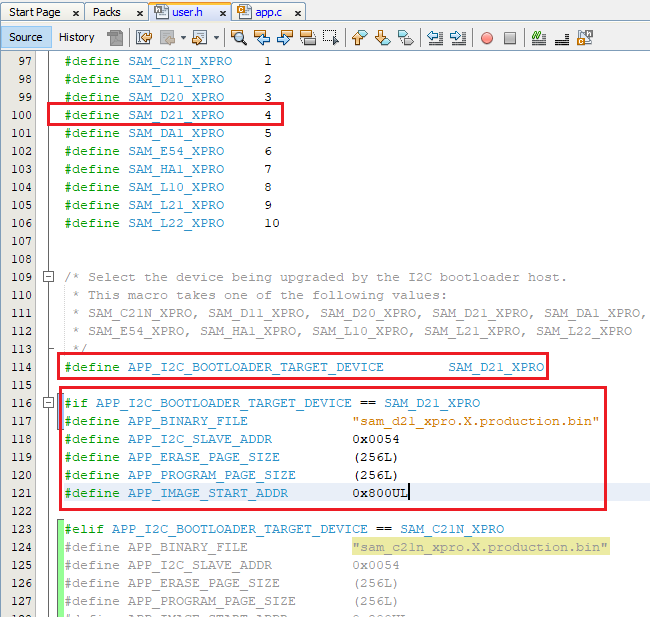The width and height of the screenshot is (650, 617).
Task: Toggle Rectangular Selection icon
Action: pyautogui.click(x=331, y=38)
